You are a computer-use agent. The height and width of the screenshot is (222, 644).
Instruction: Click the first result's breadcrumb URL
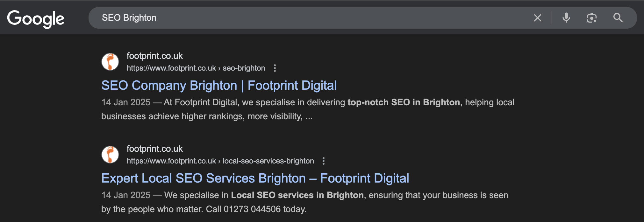point(195,68)
